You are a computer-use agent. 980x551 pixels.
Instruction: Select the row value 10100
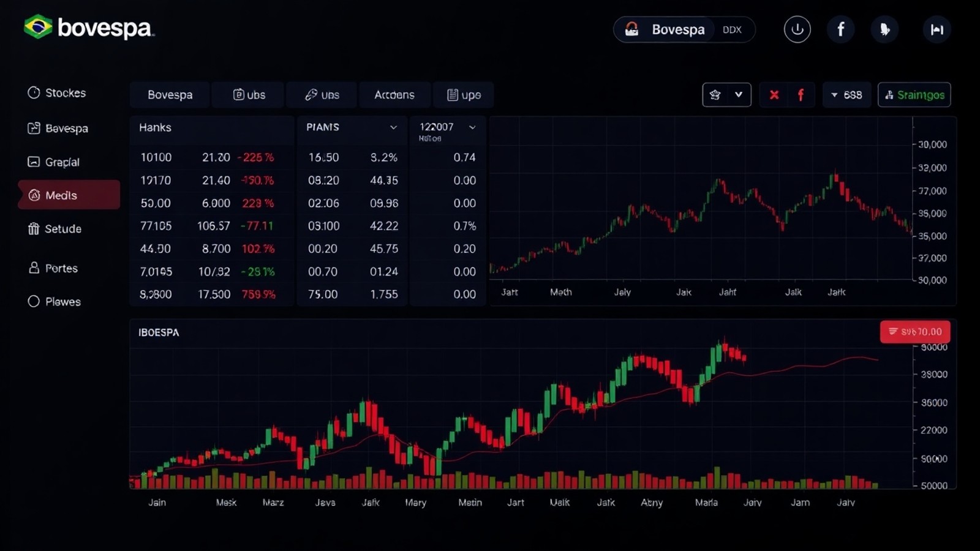tap(156, 157)
